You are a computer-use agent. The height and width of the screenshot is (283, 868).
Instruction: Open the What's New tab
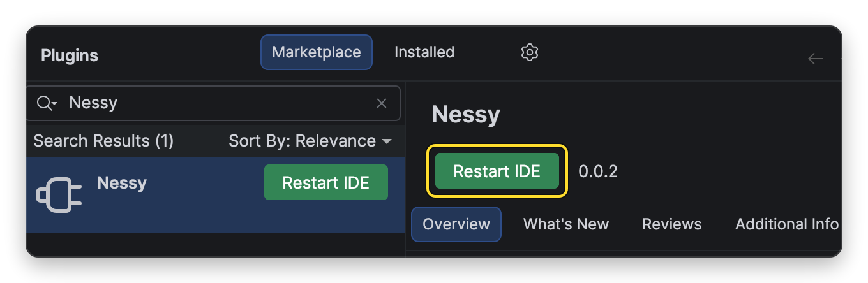[x=566, y=224]
